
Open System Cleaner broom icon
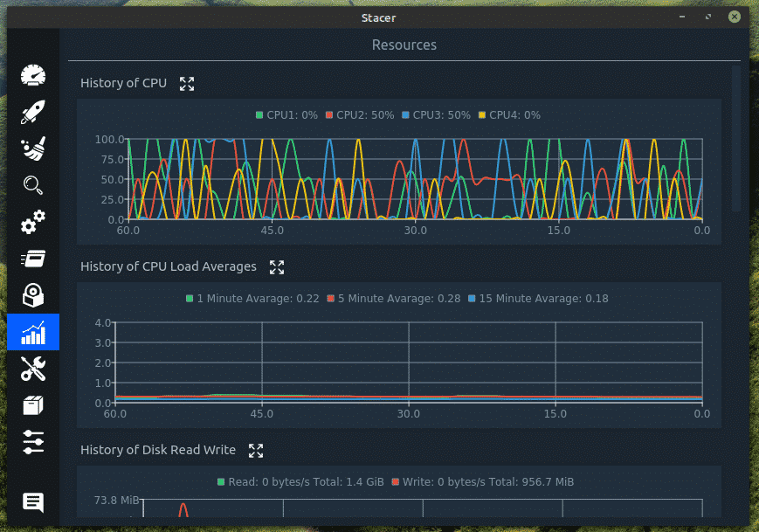pos(33,149)
